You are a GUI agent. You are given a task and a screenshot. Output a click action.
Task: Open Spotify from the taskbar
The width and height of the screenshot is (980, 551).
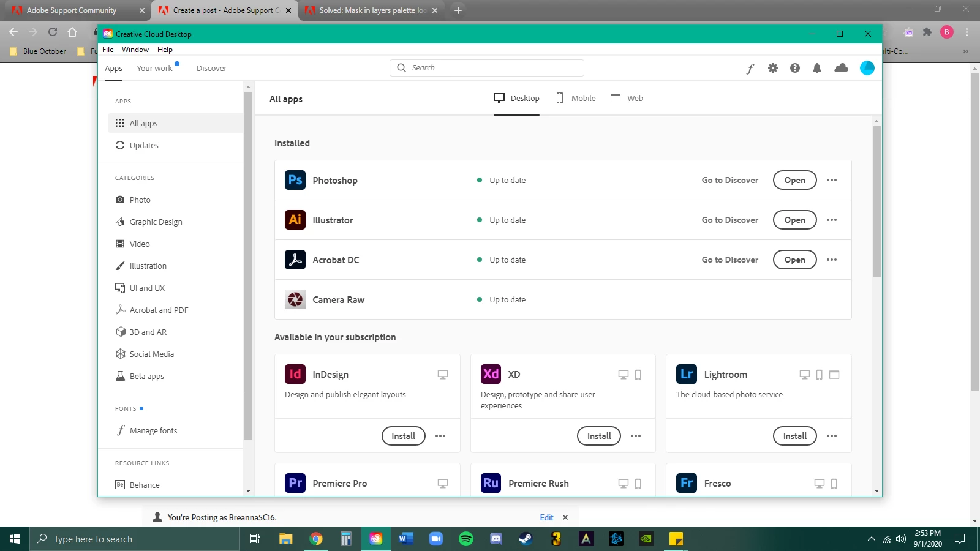[x=466, y=539]
